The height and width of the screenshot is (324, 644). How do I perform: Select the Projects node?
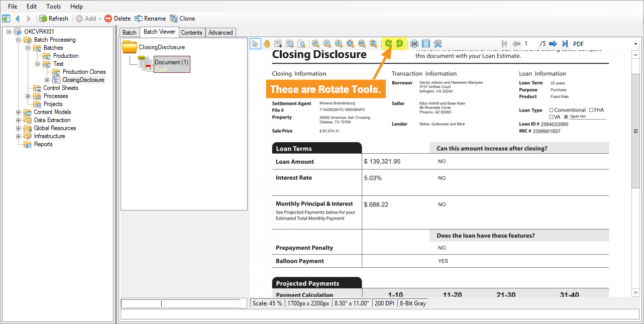53,104
